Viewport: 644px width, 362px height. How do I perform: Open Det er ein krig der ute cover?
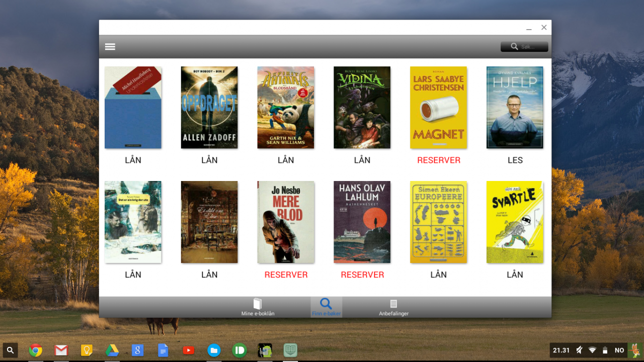(133, 222)
